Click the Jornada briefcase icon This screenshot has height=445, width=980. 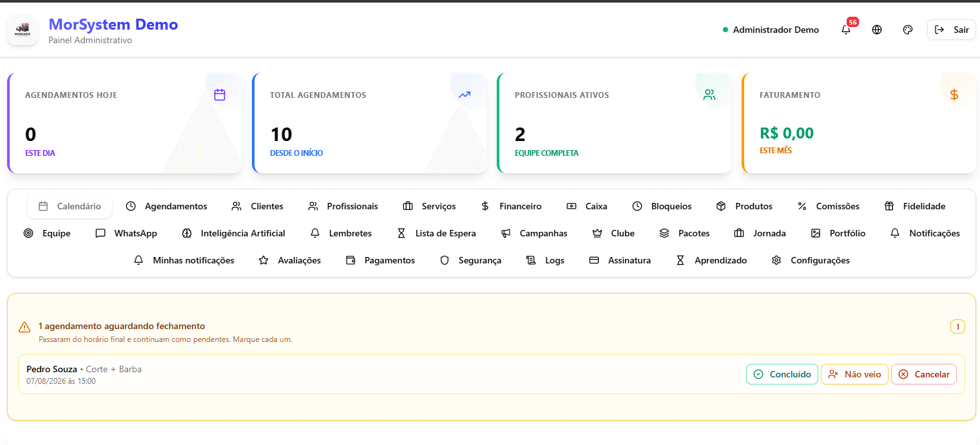tap(739, 233)
